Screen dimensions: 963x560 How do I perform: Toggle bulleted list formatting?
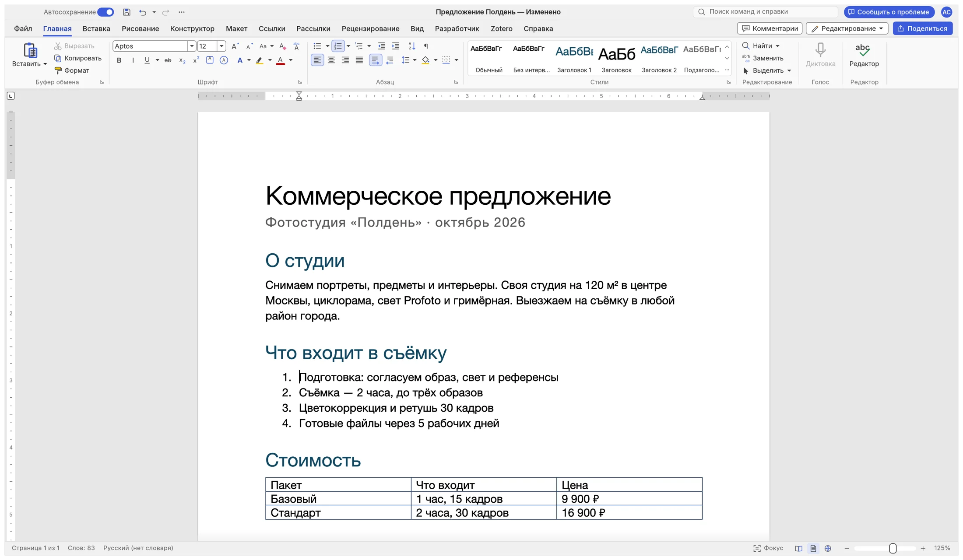[x=317, y=46]
